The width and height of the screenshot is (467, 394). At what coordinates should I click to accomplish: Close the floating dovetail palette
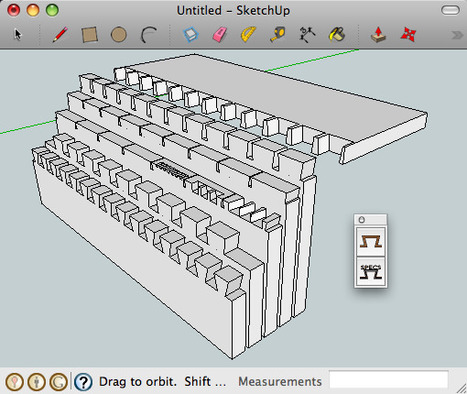[362, 220]
